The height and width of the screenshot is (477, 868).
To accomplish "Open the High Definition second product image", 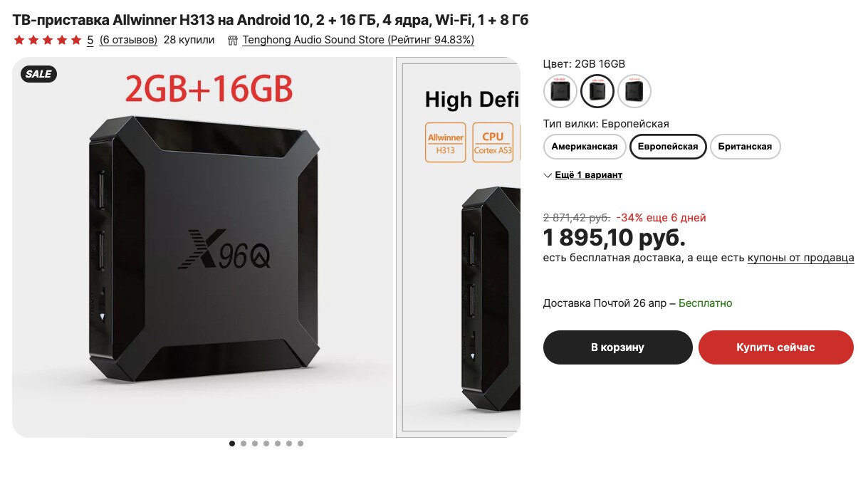I will (x=458, y=247).
